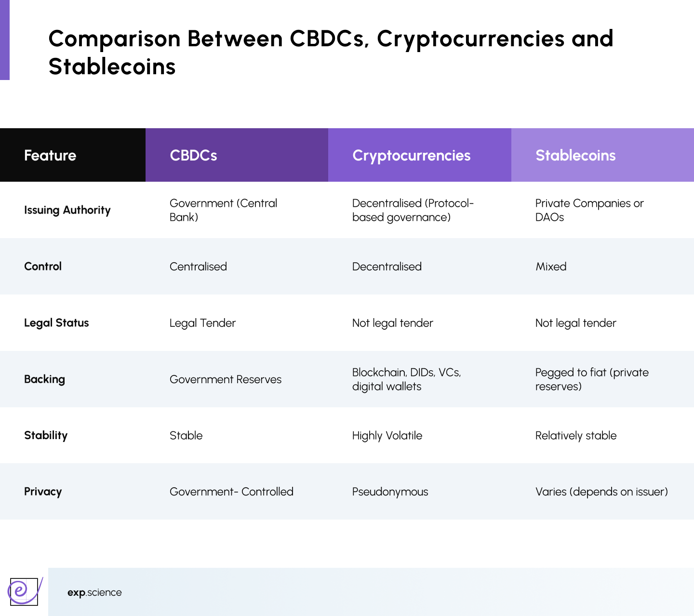Click the Government Reserves cell
Image resolution: width=694 pixels, height=616 pixels.
226,379
